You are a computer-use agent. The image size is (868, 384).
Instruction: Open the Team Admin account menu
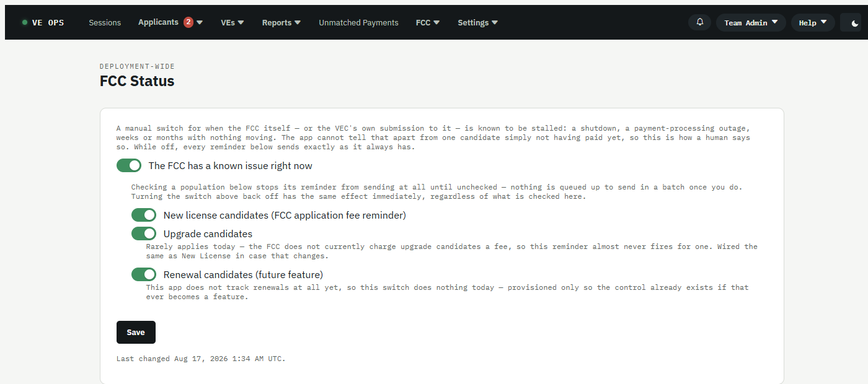(751, 23)
